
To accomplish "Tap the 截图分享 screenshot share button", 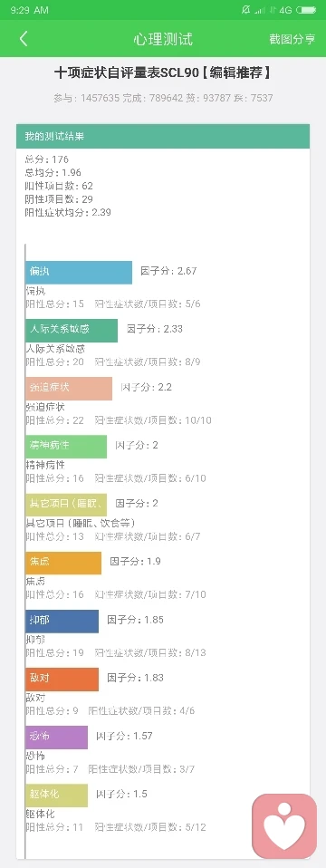I will (292, 39).
